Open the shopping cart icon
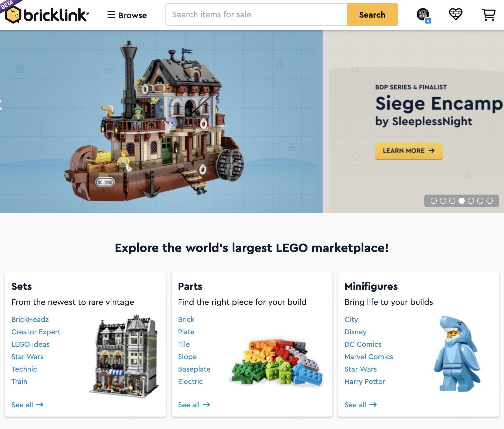This screenshot has height=429, width=504. click(x=488, y=15)
